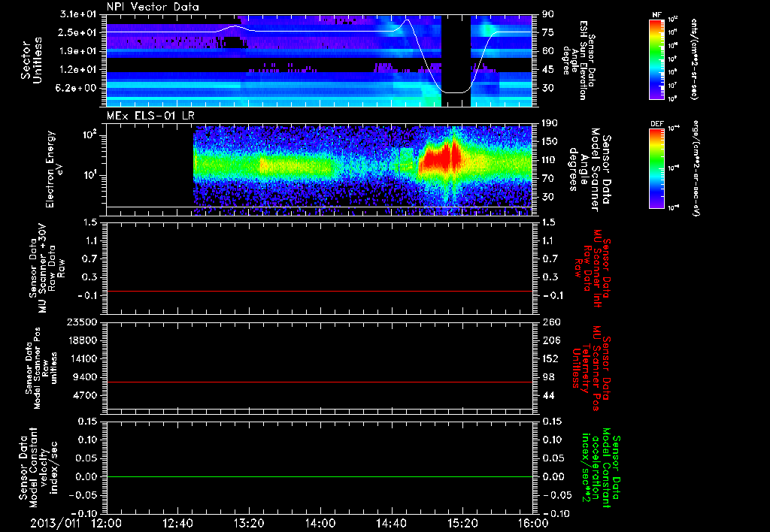Click the '23500' scanner position tick value
Image resolution: width=770 pixels, height=532 pixels.
pos(81,322)
